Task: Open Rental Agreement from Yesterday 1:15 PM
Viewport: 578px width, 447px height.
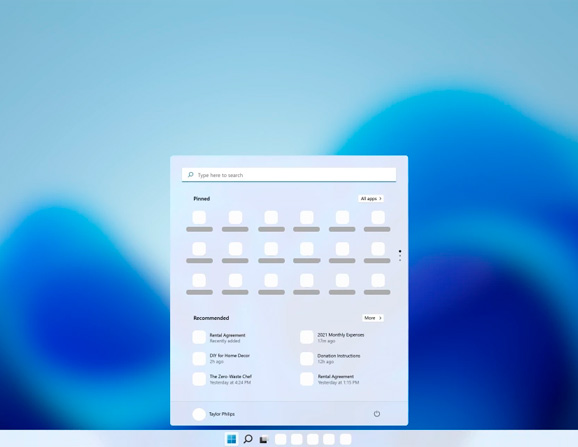Action: (x=330, y=379)
